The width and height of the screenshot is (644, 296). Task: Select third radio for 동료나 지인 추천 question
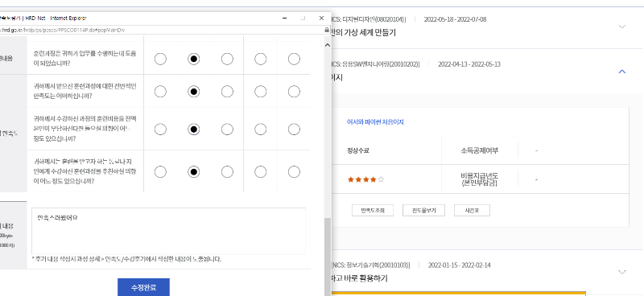point(227,171)
